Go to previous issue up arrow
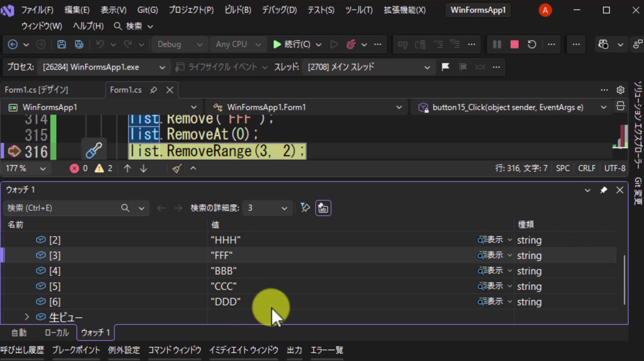The image size is (644, 361). (127, 168)
